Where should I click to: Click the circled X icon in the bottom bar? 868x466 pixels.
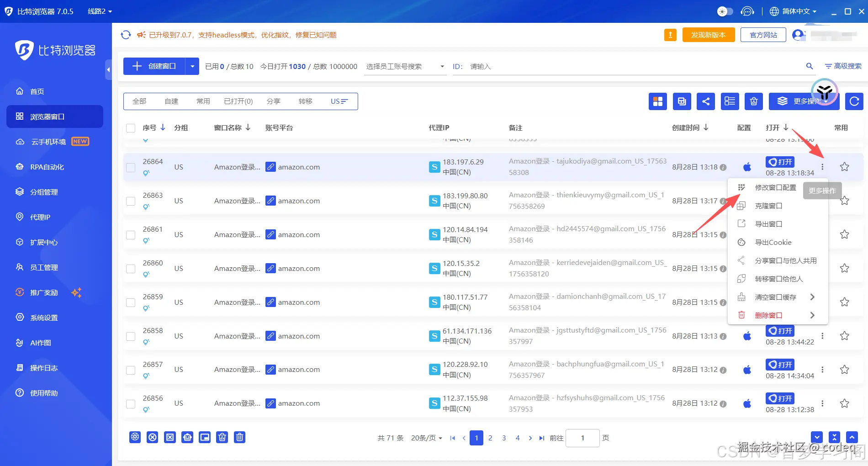coord(153,437)
